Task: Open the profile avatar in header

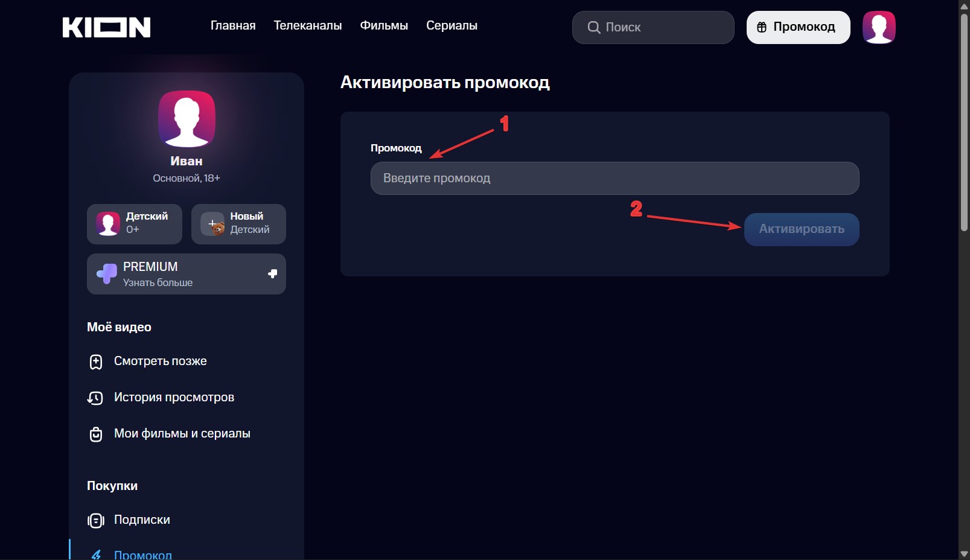Action: [878, 27]
